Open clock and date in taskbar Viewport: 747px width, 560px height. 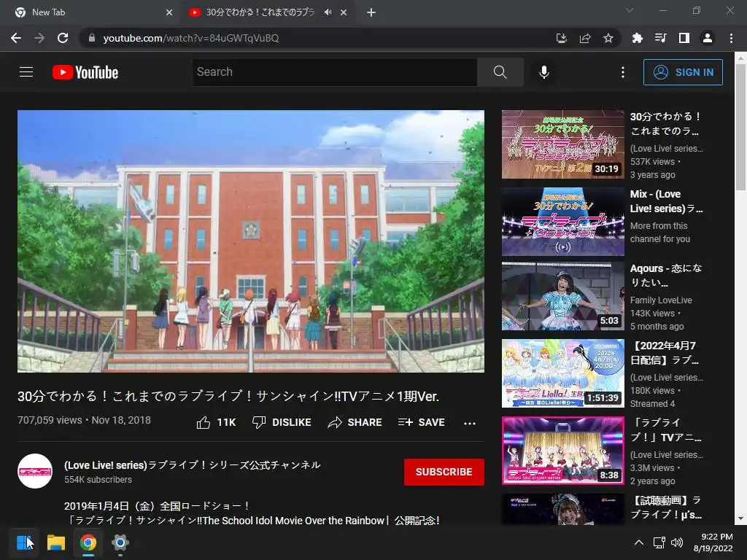713,542
